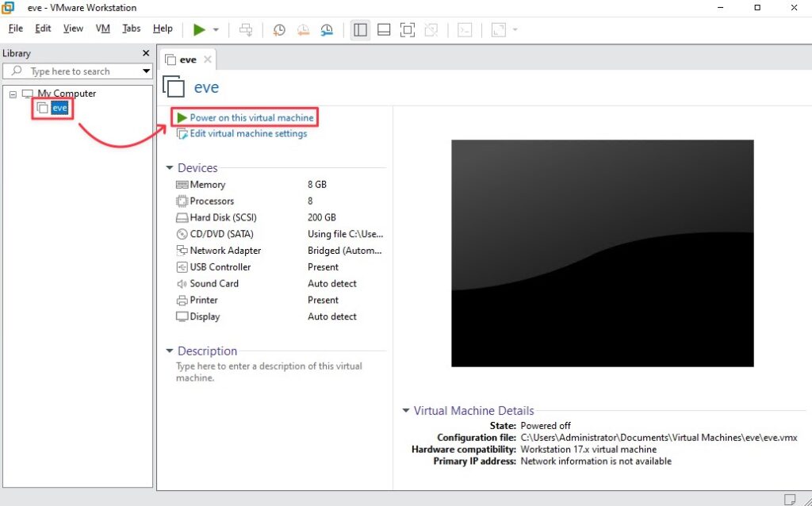The image size is (812, 506).
Task: Click the Bridged network adapter value
Action: click(x=345, y=251)
